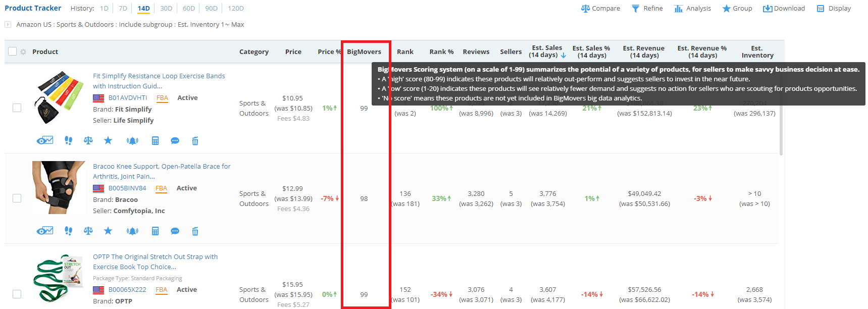Sort by Rank column header
This screenshot has height=309, width=868.
[x=405, y=51]
